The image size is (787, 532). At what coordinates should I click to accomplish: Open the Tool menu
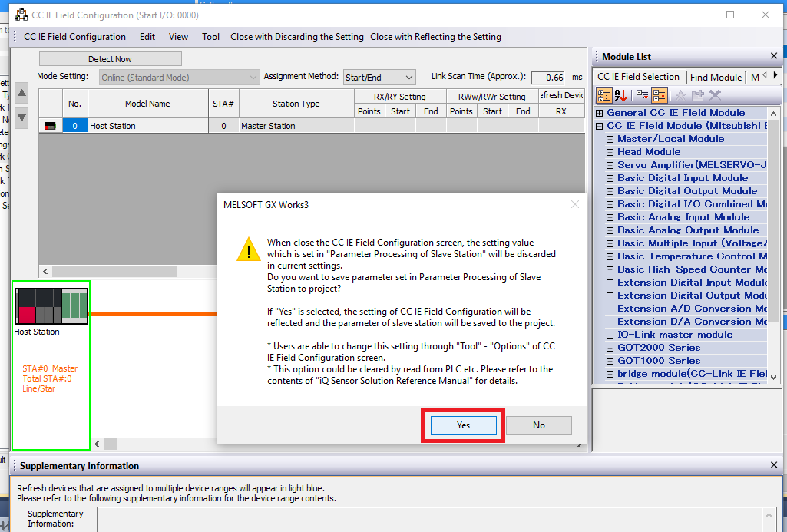[x=210, y=37]
